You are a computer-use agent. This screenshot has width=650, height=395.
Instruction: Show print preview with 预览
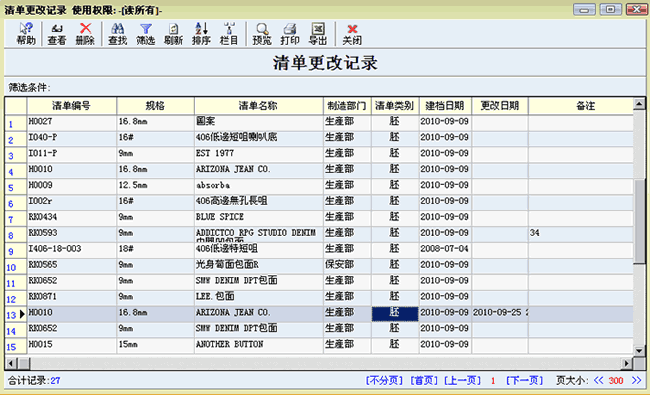click(x=262, y=34)
